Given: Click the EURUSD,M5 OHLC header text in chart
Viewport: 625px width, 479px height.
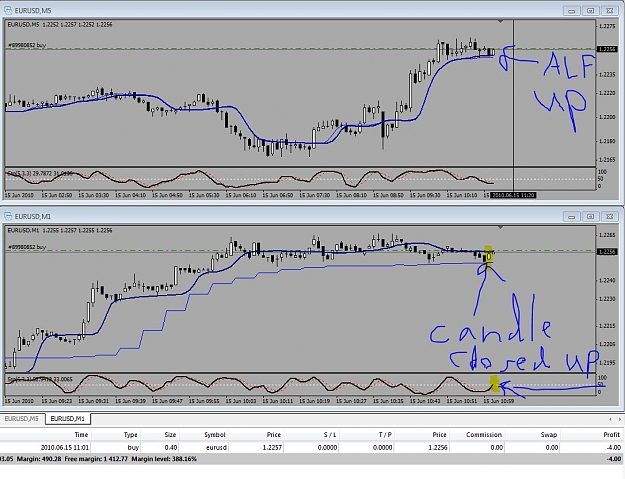Looking at the screenshot, I should (60, 25).
